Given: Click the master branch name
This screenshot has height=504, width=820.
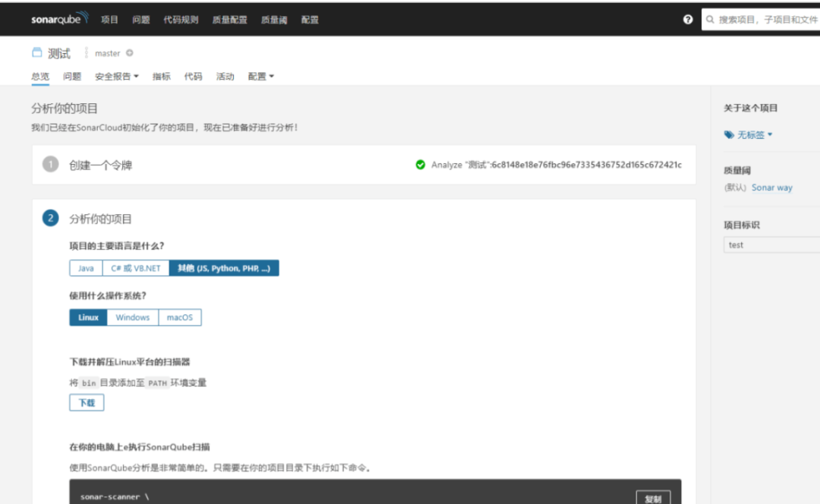Looking at the screenshot, I should pyautogui.click(x=107, y=53).
